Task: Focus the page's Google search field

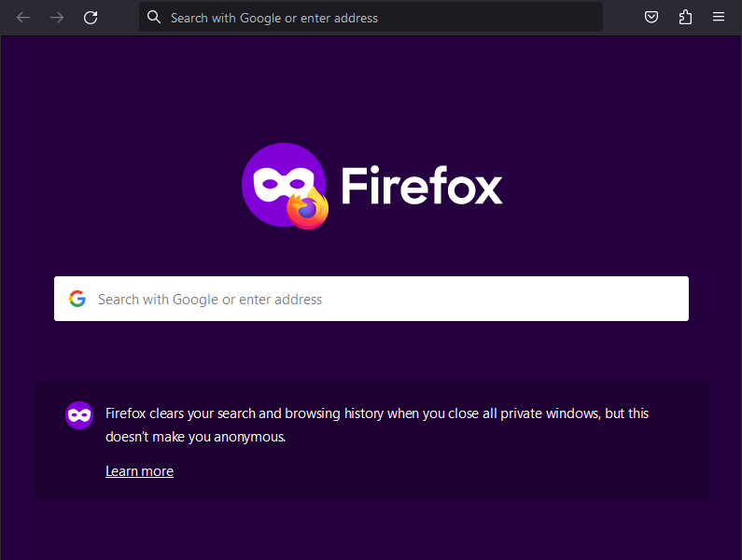Action: click(371, 299)
